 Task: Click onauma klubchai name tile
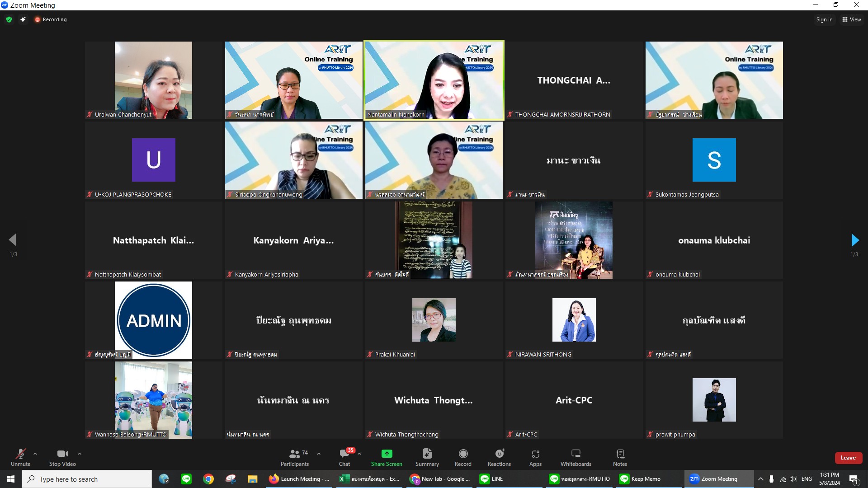(x=714, y=240)
